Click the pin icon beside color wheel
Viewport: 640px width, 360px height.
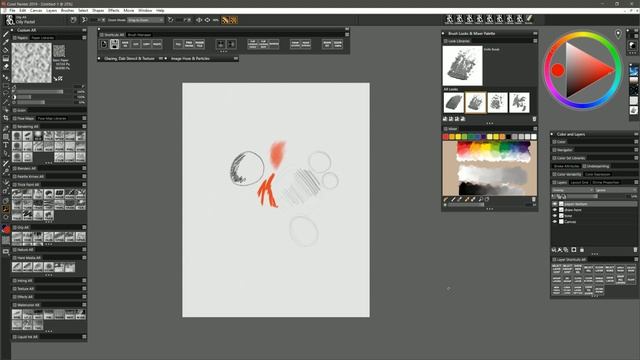click(x=618, y=34)
